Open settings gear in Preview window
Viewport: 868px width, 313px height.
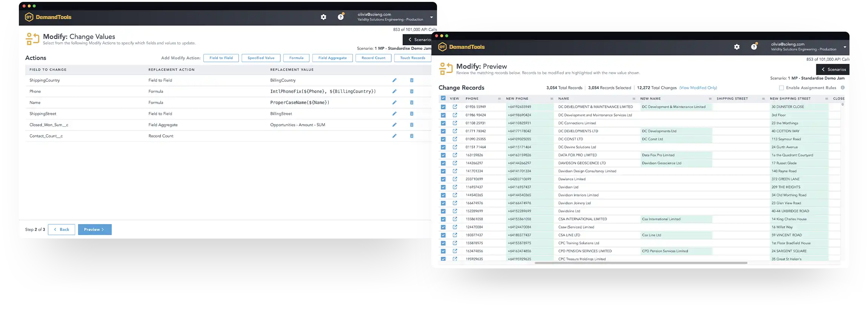[x=737, y=47]
